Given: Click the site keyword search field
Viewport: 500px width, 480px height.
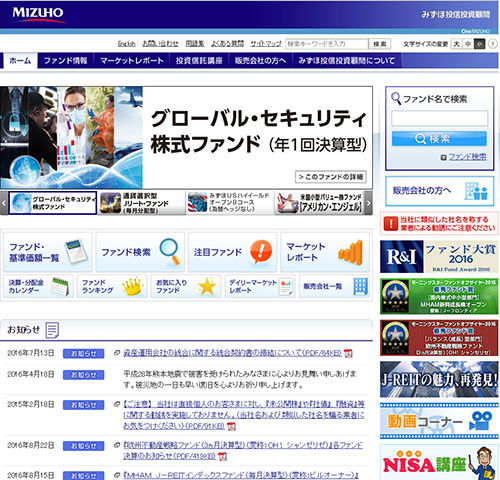Looking at the screenshot, I should [327, 44].
